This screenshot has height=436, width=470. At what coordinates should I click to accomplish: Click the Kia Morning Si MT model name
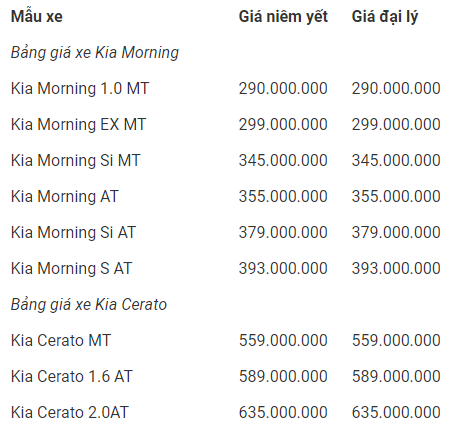[76, 161]
